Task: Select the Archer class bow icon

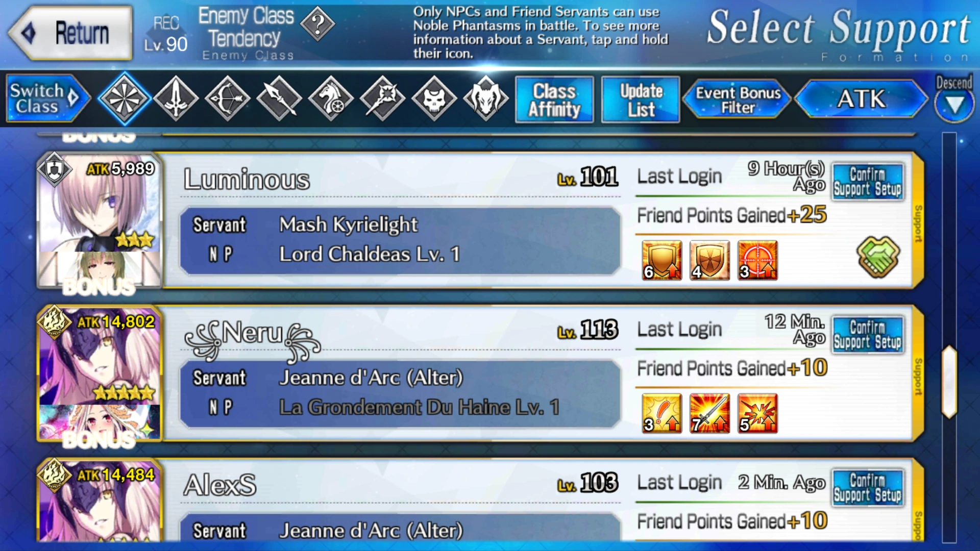Action: click(228, 98)
